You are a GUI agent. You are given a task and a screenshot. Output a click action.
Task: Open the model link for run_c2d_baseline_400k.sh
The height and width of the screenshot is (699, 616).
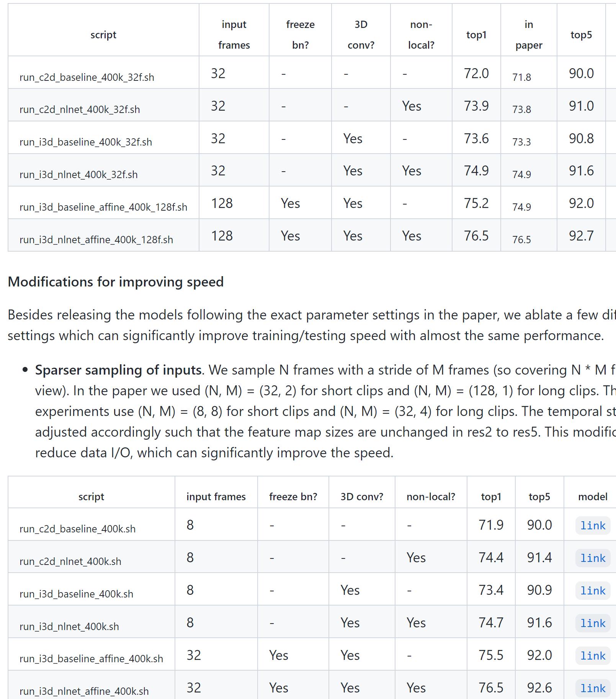593,525
